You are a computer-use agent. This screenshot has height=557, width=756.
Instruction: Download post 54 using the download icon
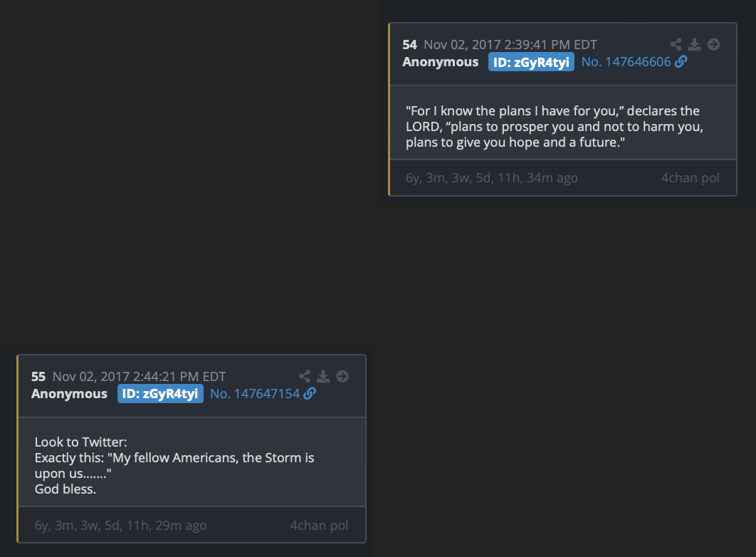[694, 45]
